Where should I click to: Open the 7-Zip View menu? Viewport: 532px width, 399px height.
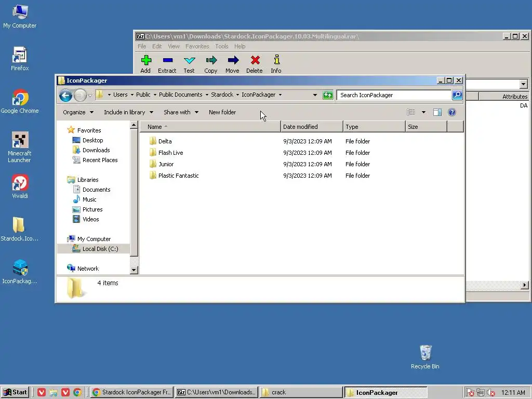click(174, 46)
